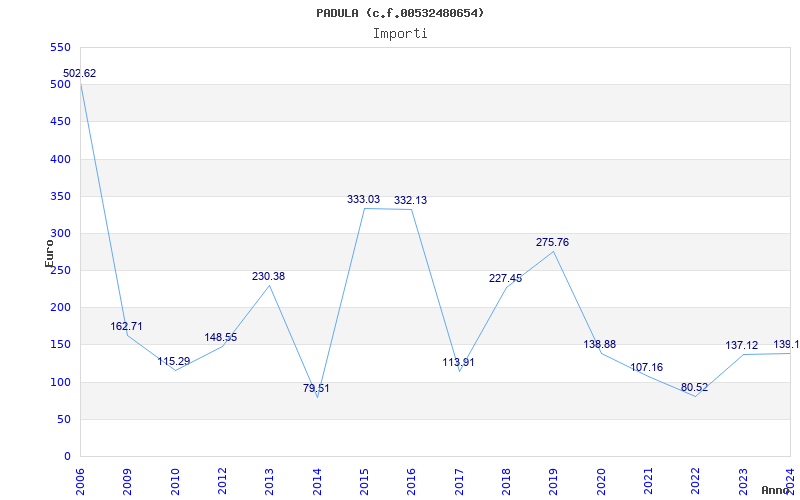Screen dimensions: 800x500
Task: Select the y-axis value 100
Action: [60, 382]
